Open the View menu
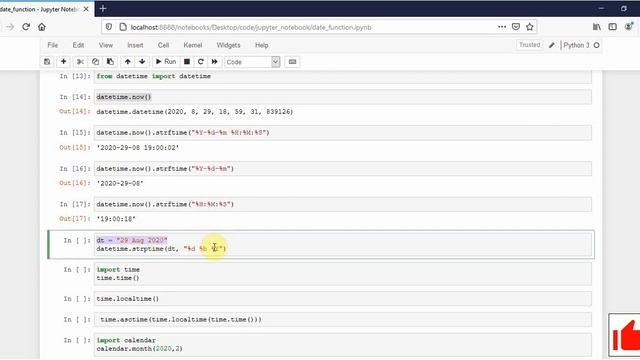640x360 pixels. coord(106,45)
